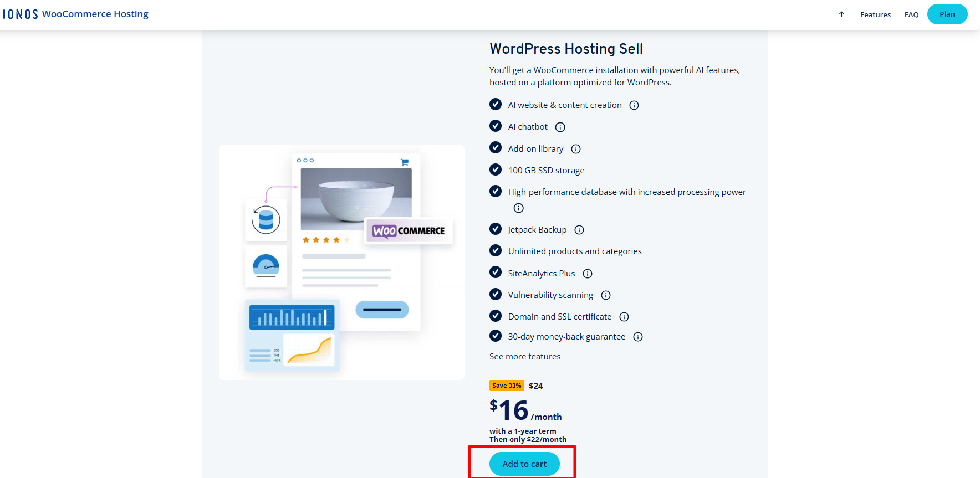
Task: Show info for High-performance database feature
Action: 518,208
